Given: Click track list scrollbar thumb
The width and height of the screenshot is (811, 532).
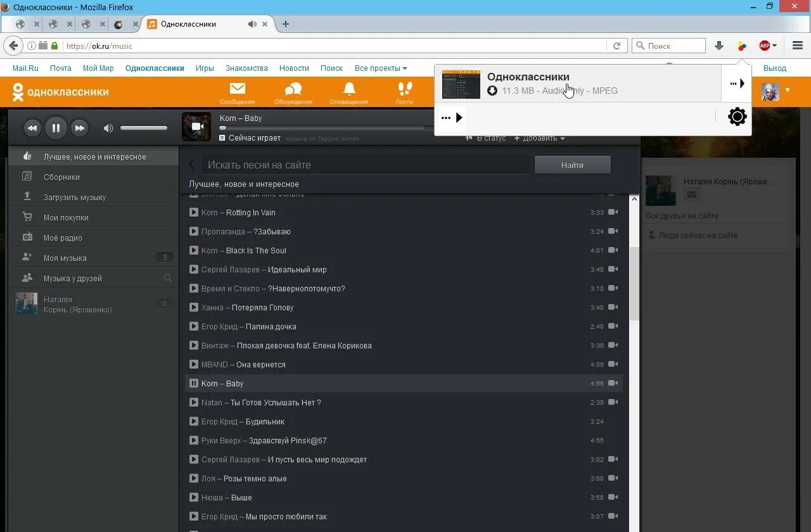Looking at the screenshot, I should pos(634,283).
